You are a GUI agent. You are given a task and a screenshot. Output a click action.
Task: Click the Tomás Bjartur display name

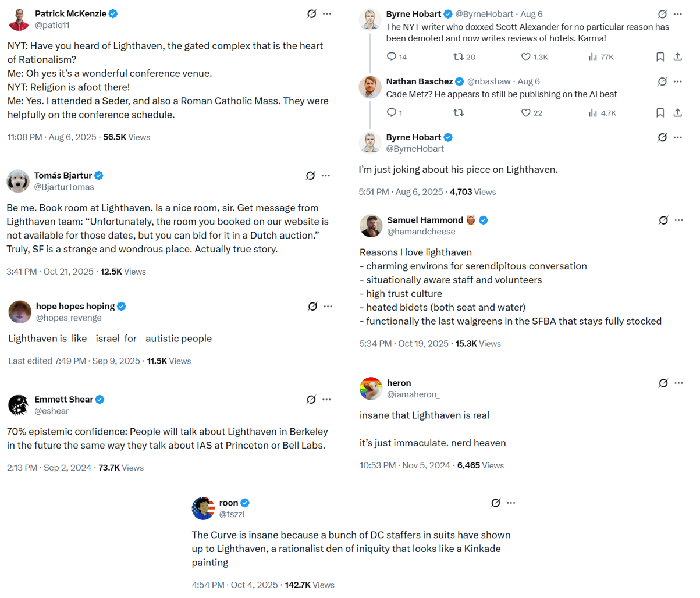tap(63, 175)
